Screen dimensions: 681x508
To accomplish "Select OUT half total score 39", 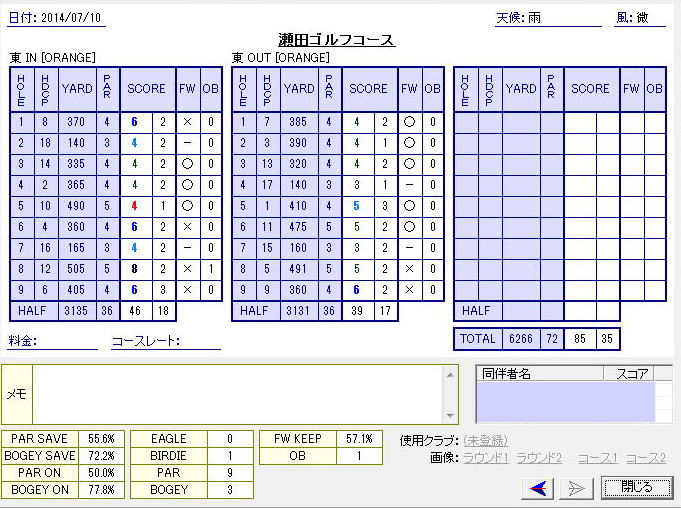I will (x=358, y=311).
